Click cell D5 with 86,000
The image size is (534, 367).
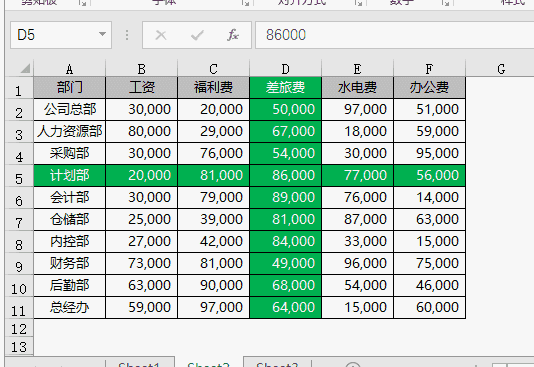point(285,176)
